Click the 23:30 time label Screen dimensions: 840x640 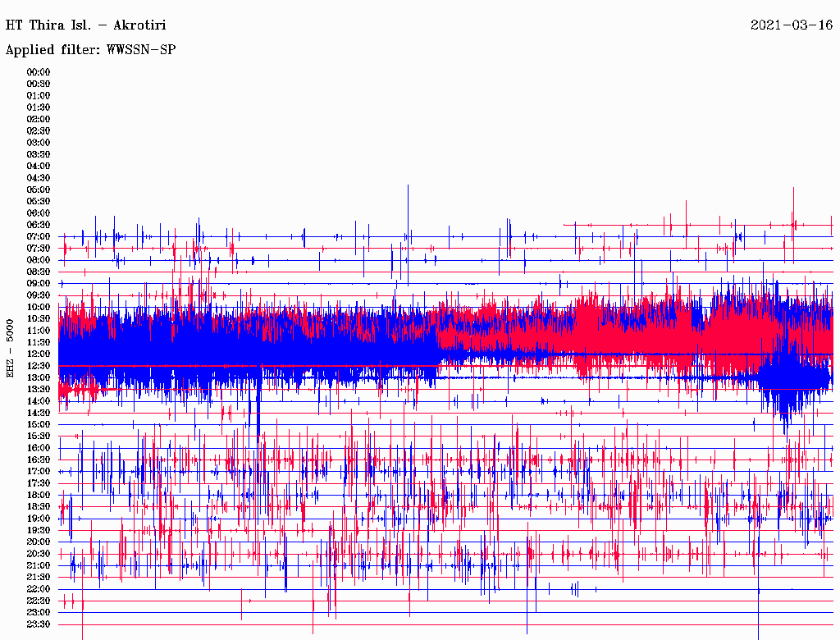coord(39,624)
